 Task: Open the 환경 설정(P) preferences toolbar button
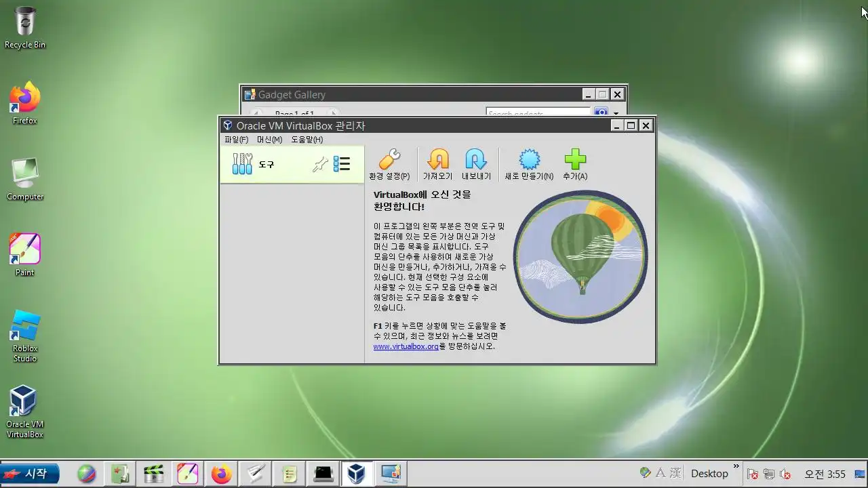(389, 165)
